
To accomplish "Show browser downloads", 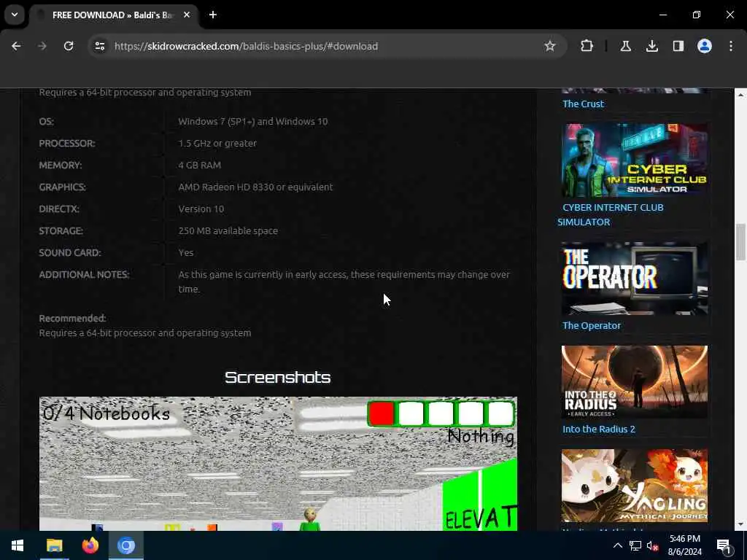I will click(x=651, y=46).
